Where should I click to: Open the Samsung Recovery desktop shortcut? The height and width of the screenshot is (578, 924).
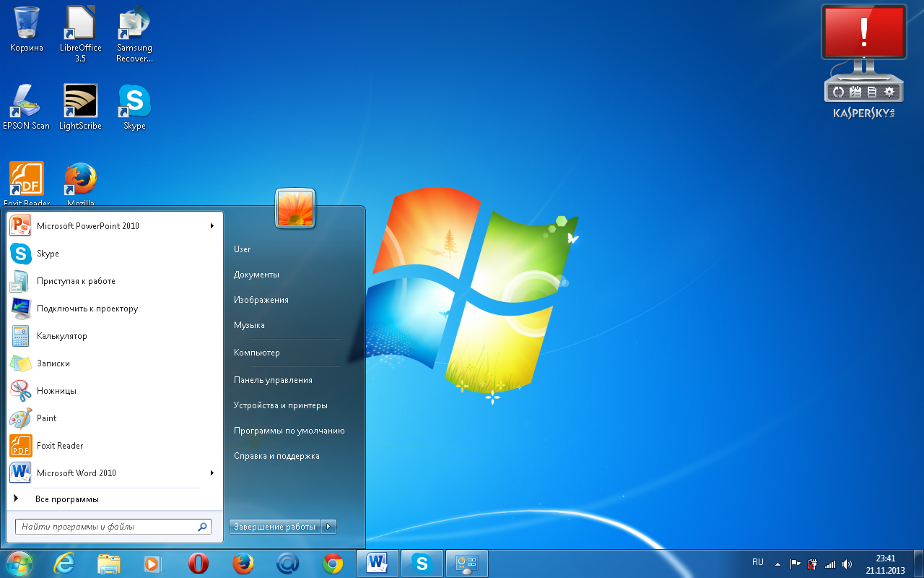click(134, 33)
